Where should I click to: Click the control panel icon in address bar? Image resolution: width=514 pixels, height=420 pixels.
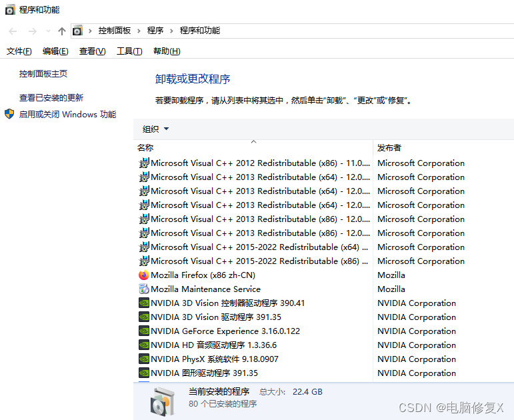(77, 31)
